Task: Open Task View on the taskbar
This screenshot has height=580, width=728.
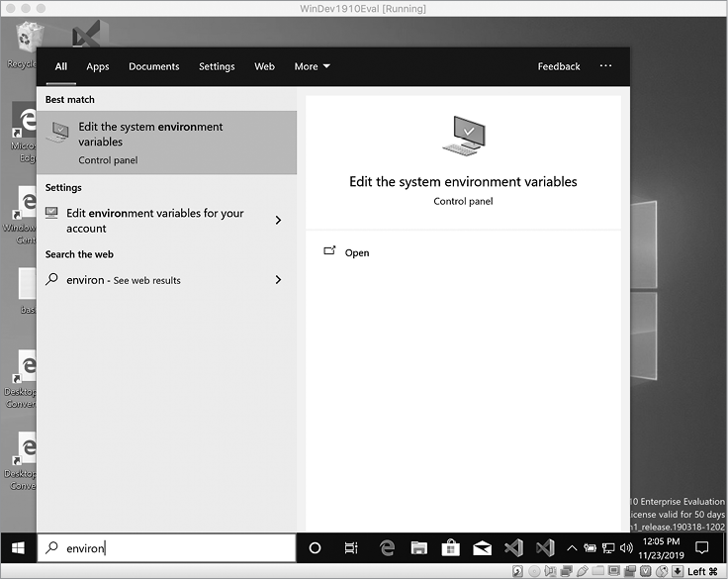Action: (351, 547)
